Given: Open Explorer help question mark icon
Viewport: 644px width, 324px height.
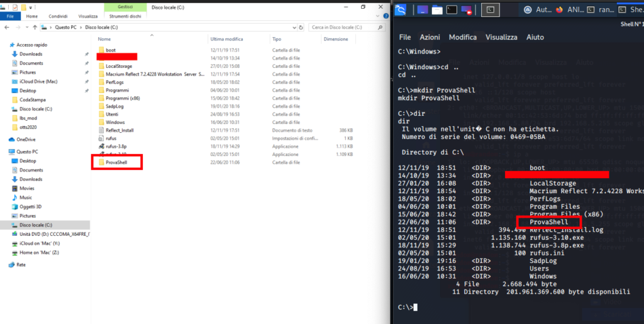Looking at the screenshot, I should point(386,16).
